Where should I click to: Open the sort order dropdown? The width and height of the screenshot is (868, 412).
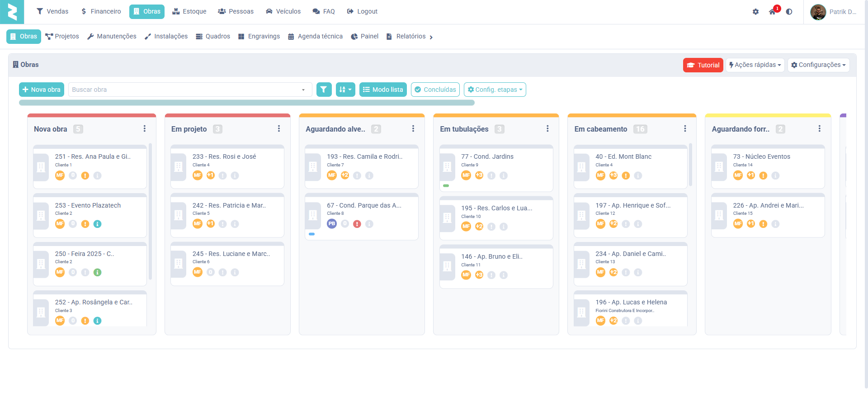pos(345,90)
